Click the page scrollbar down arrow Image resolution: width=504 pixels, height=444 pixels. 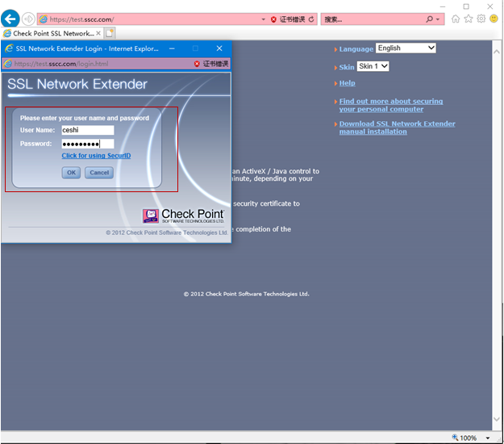pos(497,419)
